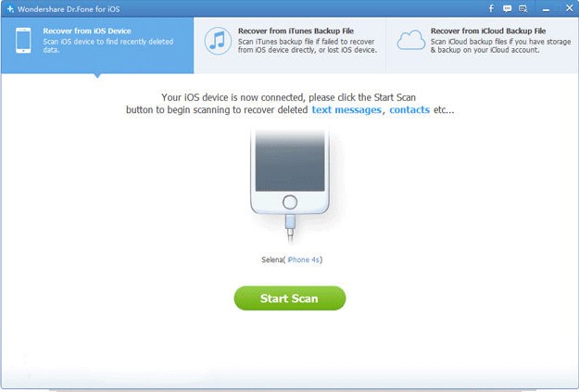The height and width of the screenshot is (392, 579).
Task: Click the text messages link
Action: pyautogui.click(x=346, y=109)
